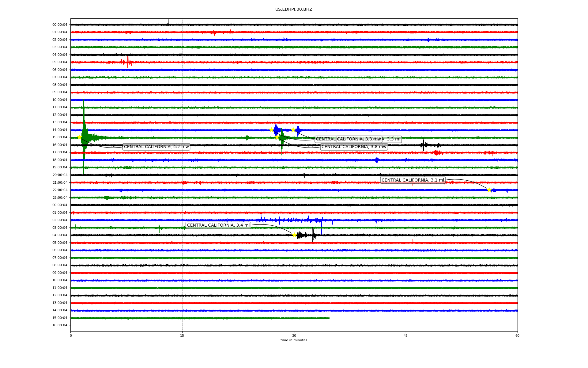This screenshot has height=368, width=588.
Task: Select the CENTRAL CALIFORNIA, 4.2 mw label
Action: (156, 147)
